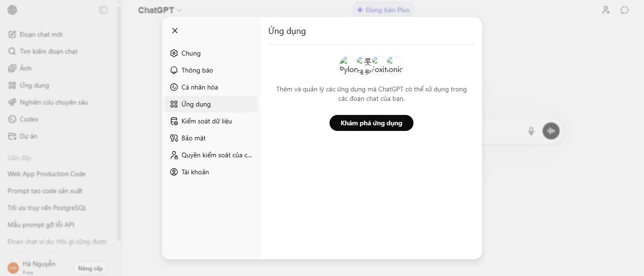Viewport: 644px width, 276px height.
Task: Click the Khám phá ứng dụng button
Action: [371, 123]
